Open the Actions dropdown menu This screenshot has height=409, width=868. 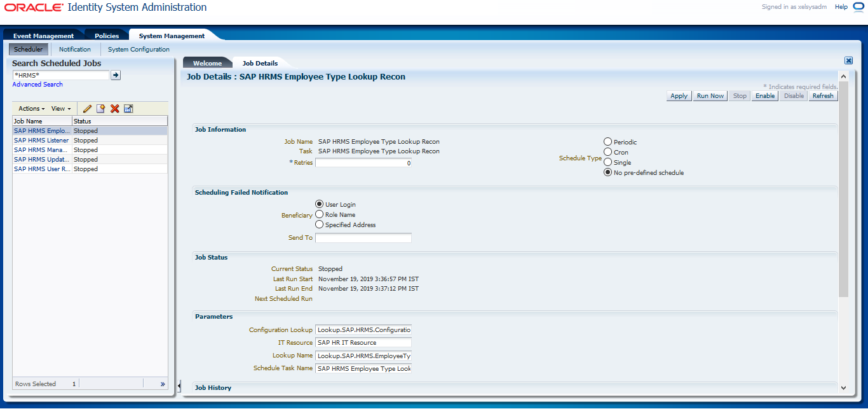click(x=32, y=109)
